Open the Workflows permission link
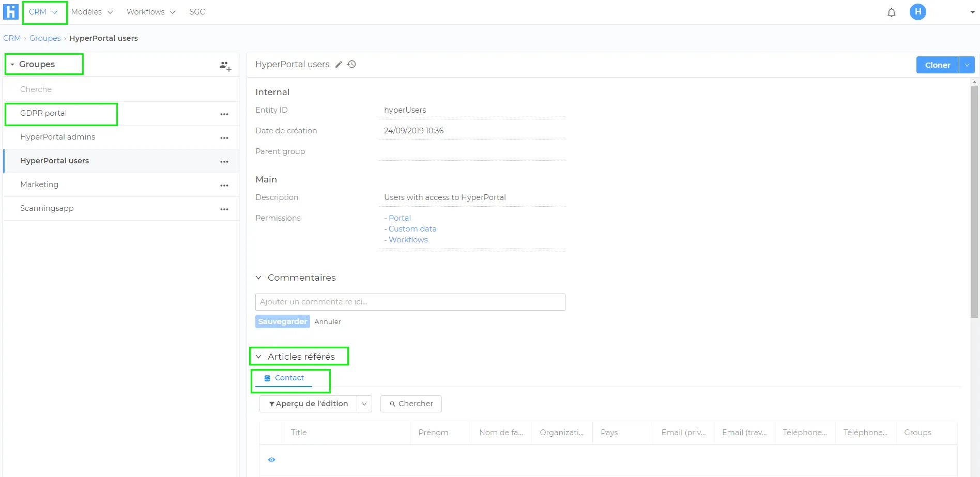980x477 pixels. click(408, 240)
